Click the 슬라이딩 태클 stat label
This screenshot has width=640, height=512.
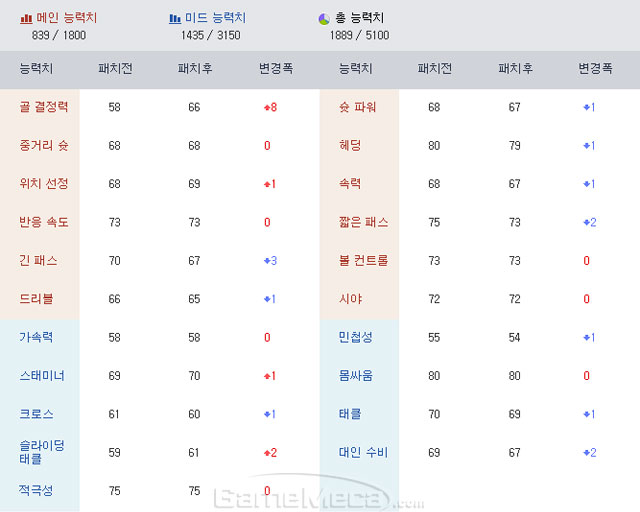[42, 452]
